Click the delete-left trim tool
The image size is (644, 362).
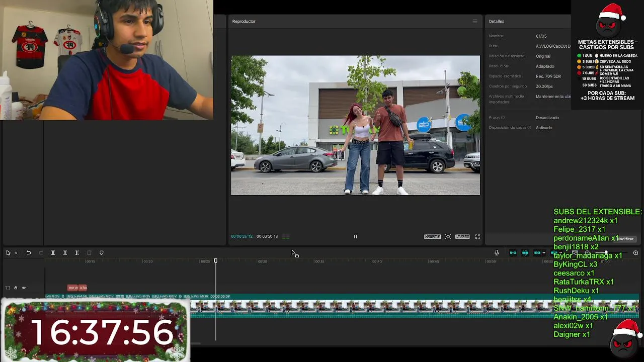point(65,253)
